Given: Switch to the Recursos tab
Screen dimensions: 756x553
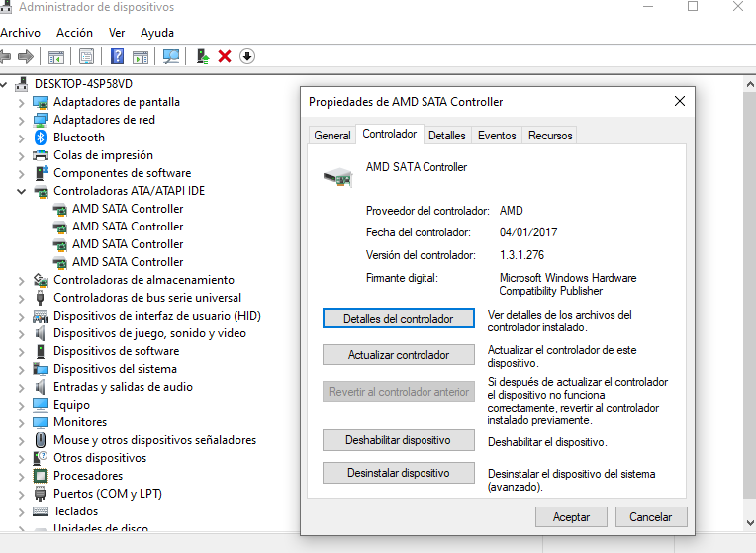Looking at the screenshot, I should click(x=550, y=136).
